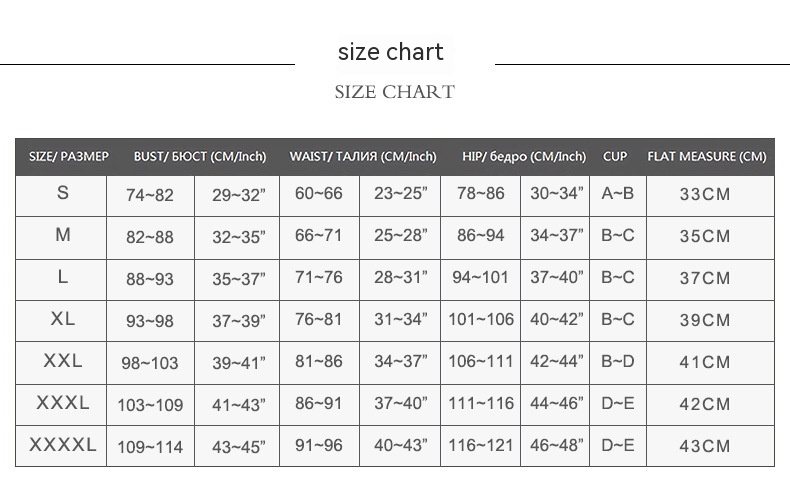Select the CUP column header

click(x=615, y=157)
